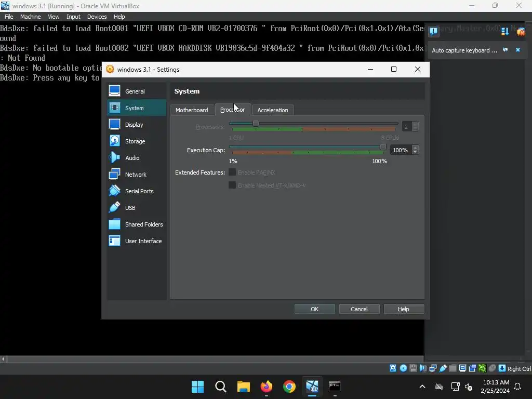This screenshot has height=399, width=532.
Task: Open Input menu
Action: point(73,17)
